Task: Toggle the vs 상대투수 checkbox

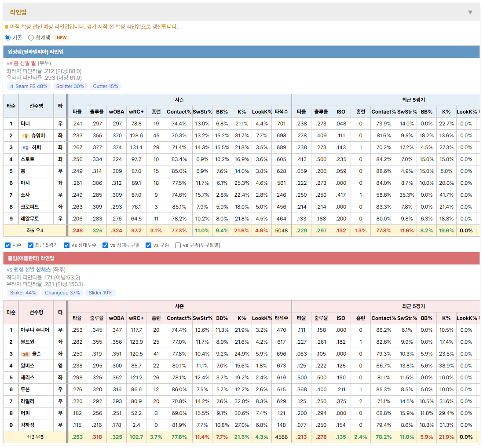Action: click(x=66, y=245)
